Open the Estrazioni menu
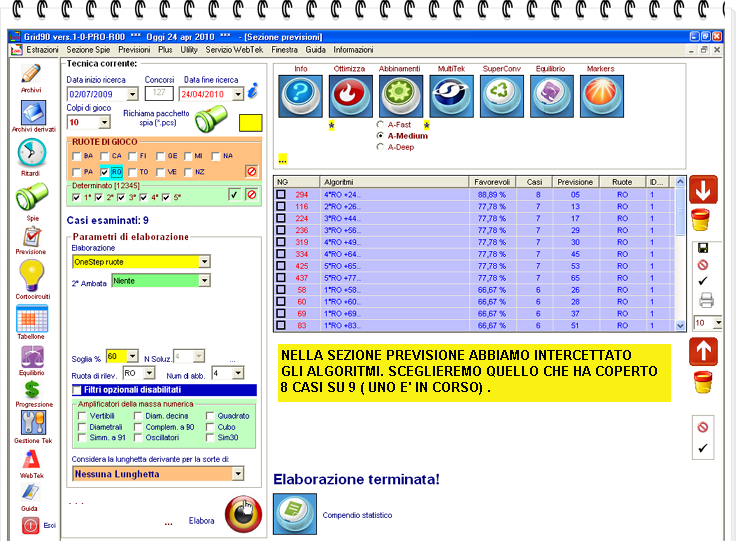Screen dimensions: 736x541 click(42, 50)
